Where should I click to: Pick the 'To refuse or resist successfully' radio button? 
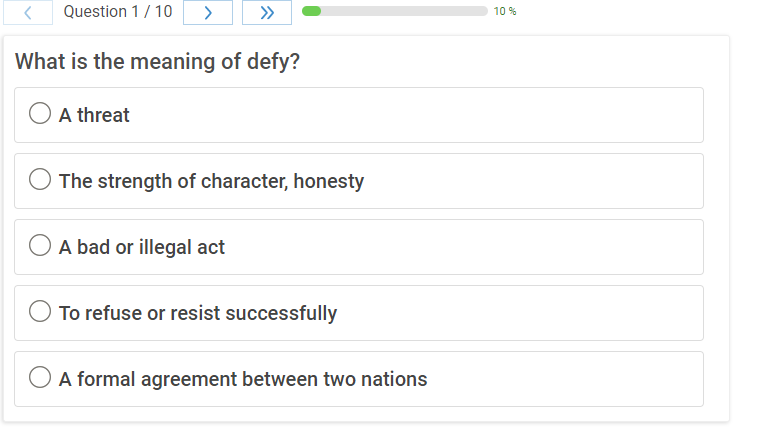40,312
